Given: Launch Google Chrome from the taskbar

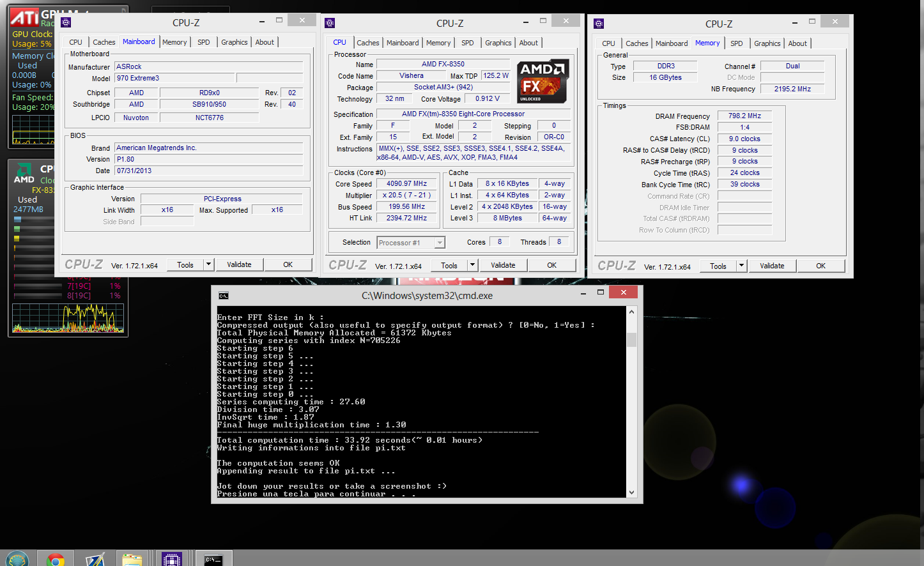Looking at the screenshot, I should (56, 560).
